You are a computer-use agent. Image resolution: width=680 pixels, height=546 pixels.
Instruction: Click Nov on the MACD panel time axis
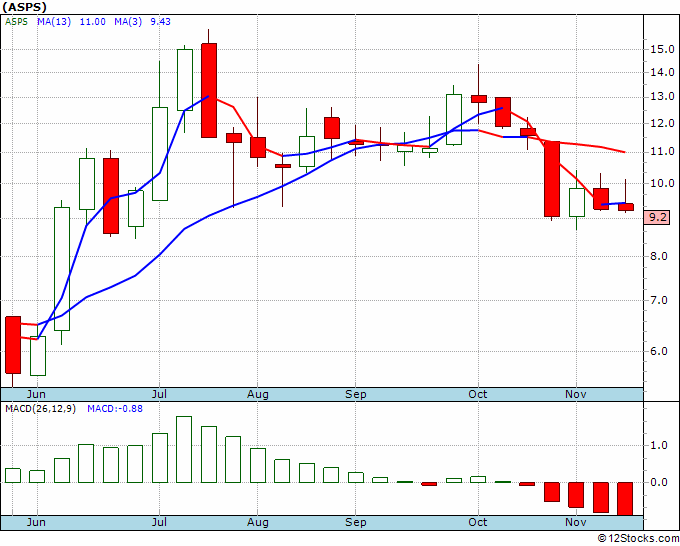click(x=576, y=522)
